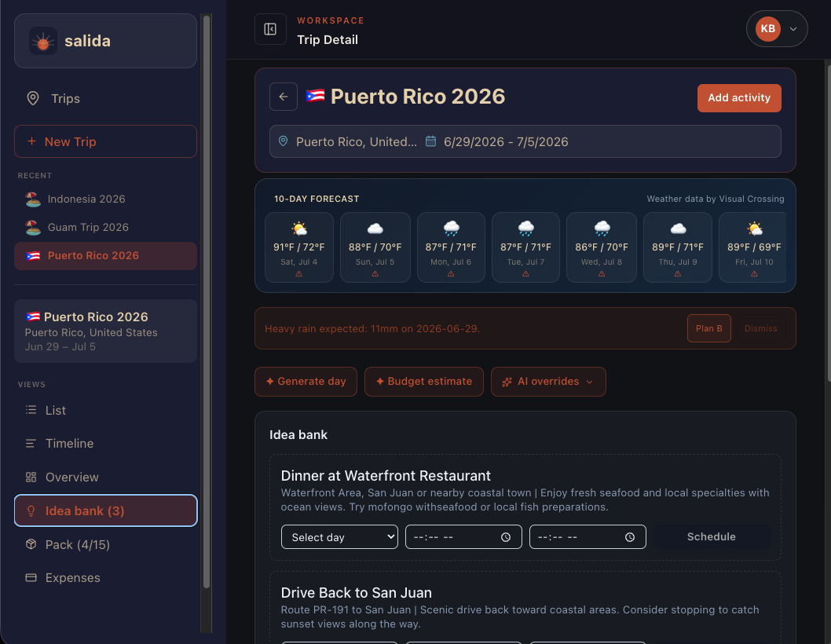Collapse sidebar using panel toggle icon
The width and height of the screenshot is (831, 644).
click(270, 29)
